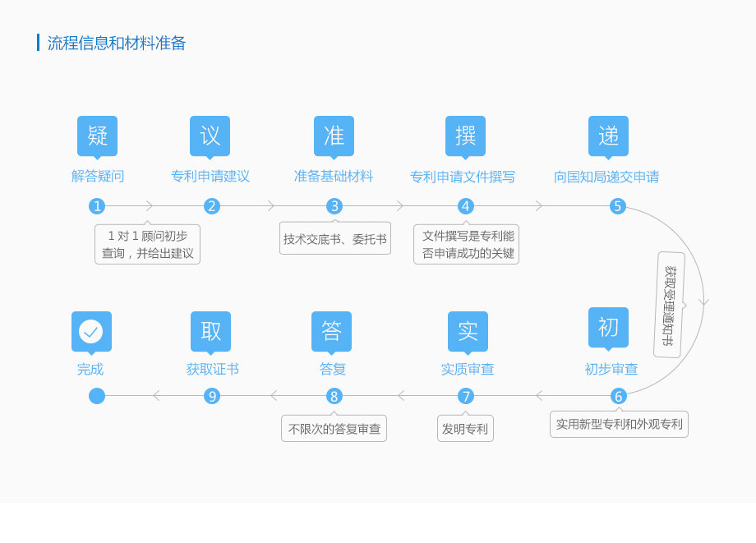Click the 答 step icon

[332, 332]
